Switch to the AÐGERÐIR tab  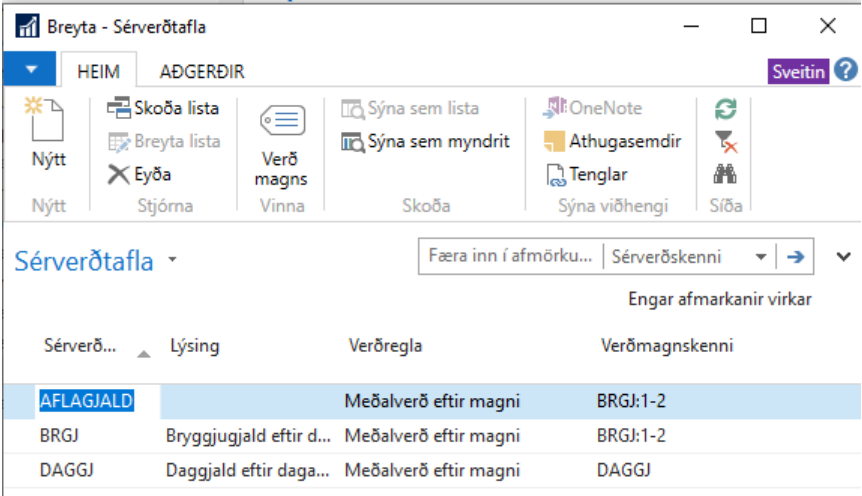point(202,72)
